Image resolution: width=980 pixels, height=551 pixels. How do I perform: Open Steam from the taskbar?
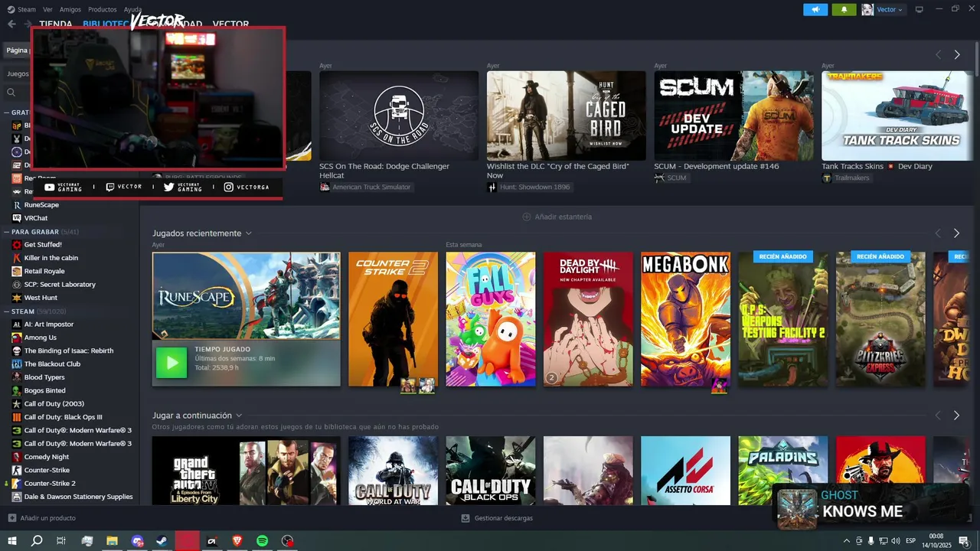pos(162,540)
